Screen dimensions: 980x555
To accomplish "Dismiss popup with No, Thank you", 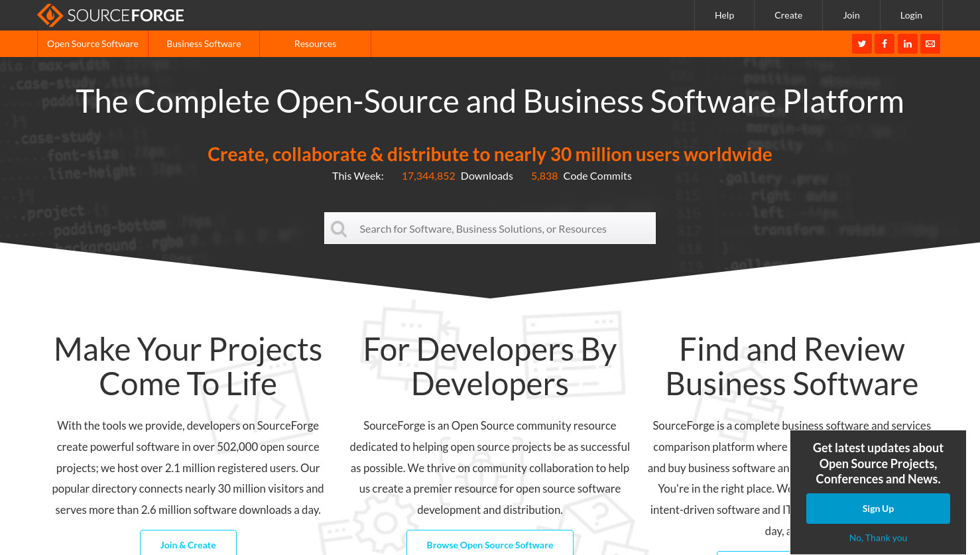I will 878,538.
